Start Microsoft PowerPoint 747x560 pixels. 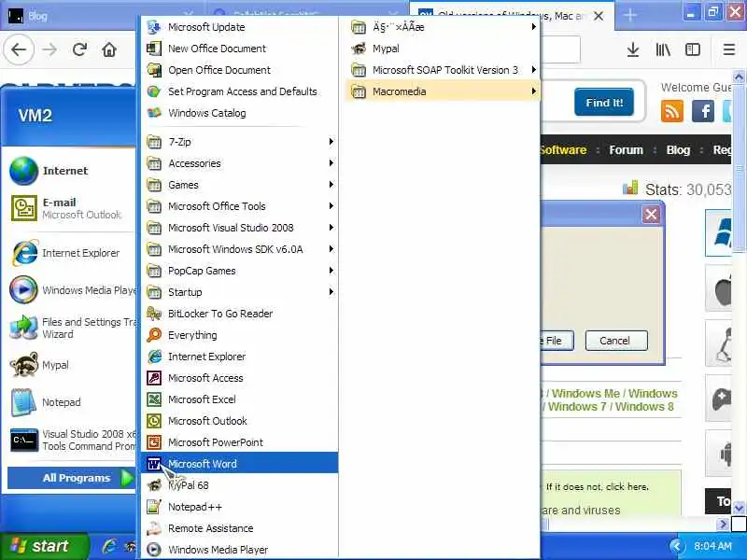pos(240,441)
